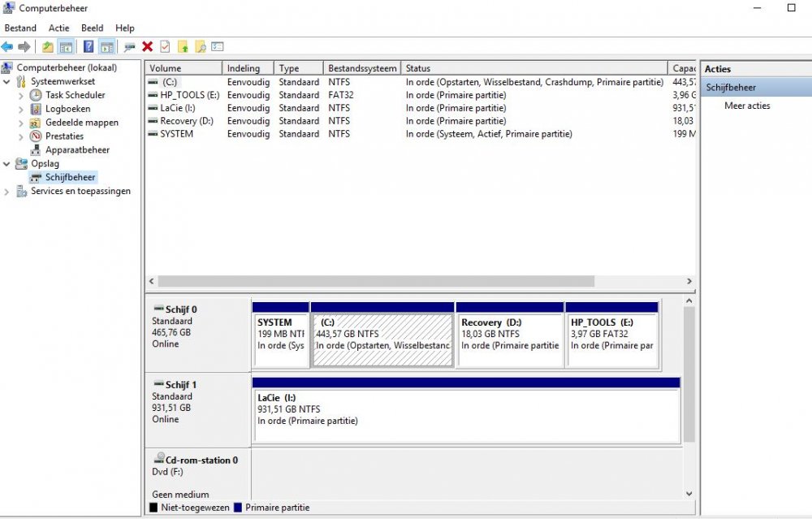
Task: Click Schijfbeheer in the Acties pane
Action: pos(731,88)
